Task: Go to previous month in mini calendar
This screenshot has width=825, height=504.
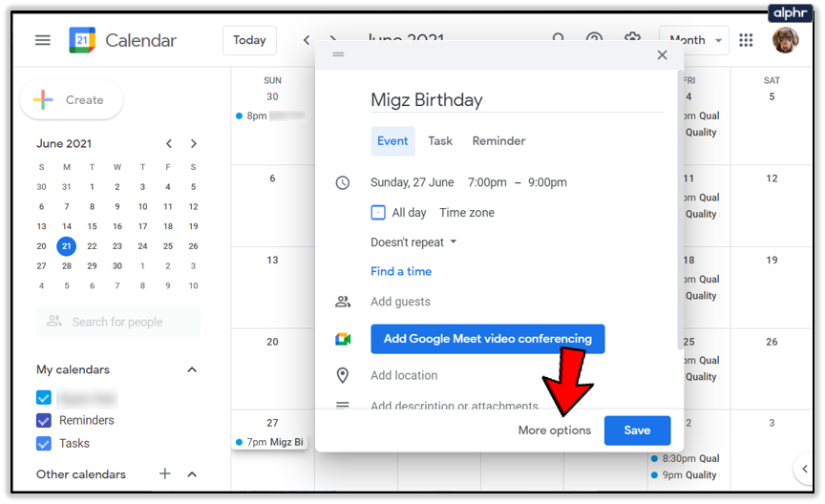Action: click(x=168, y=143)
